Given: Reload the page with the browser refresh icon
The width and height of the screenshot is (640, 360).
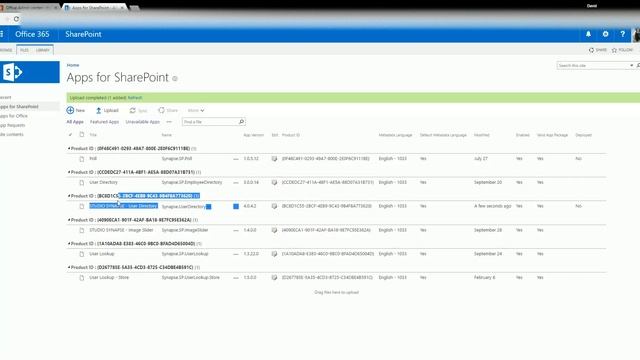Looking at the screenshot, I should (16, 19).
